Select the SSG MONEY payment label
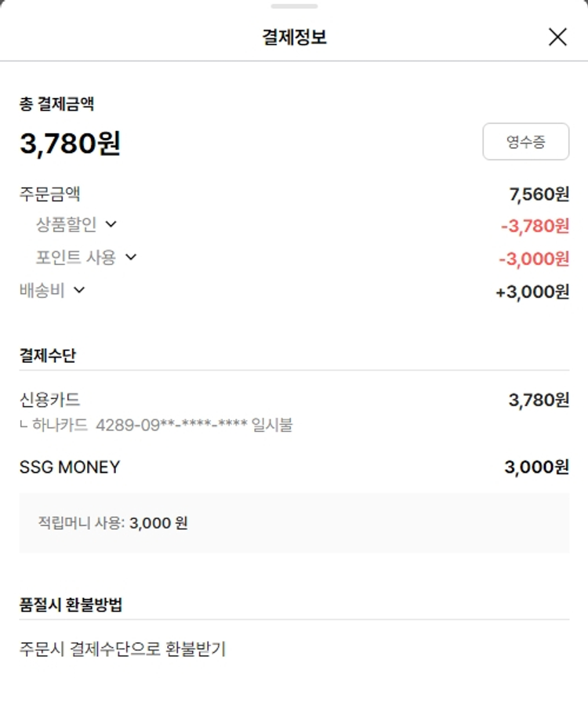Screen dimensions: 588x722 (x=70, y=467)
